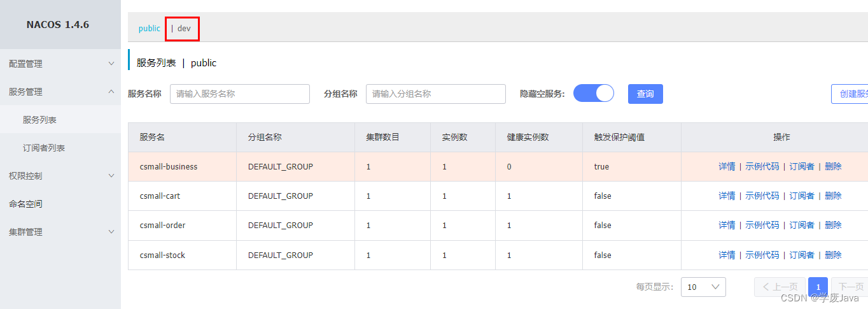Image resolution: width=868 pixels, height=309 pixels.
Task: Click the healthy instance count 0 cell
Action: click(x=509, y=166)
